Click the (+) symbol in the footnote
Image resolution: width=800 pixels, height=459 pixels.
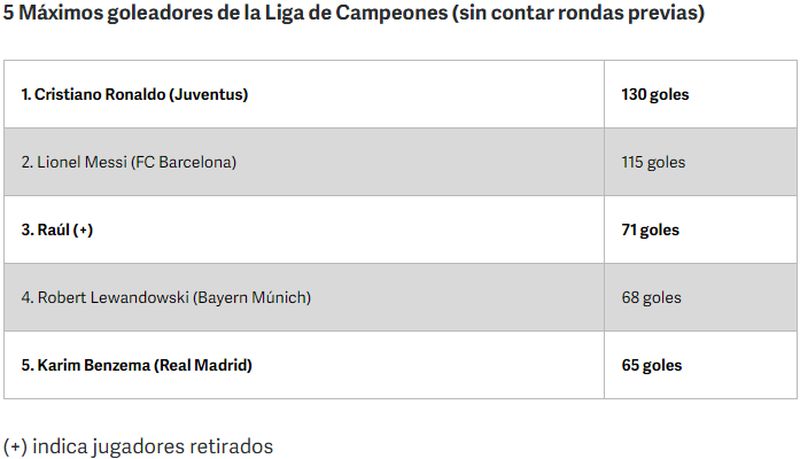pyautogui.click(x=15, y=447)
